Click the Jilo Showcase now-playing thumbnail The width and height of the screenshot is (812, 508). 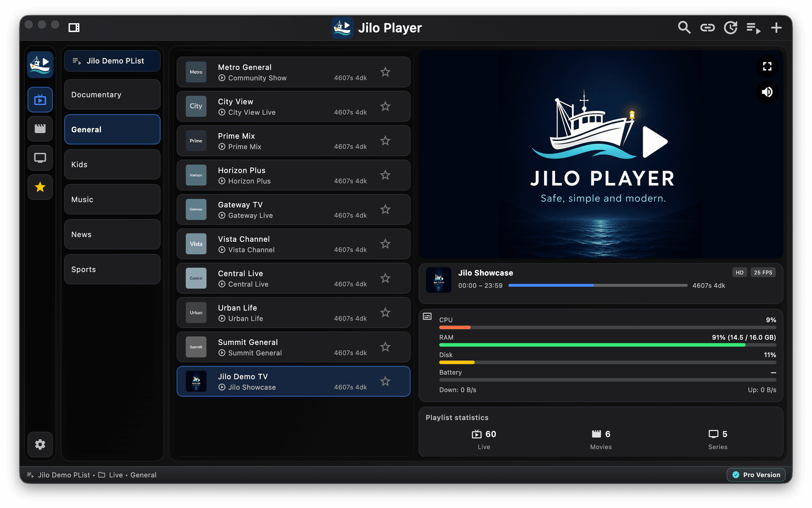click(x=438, y=280)
